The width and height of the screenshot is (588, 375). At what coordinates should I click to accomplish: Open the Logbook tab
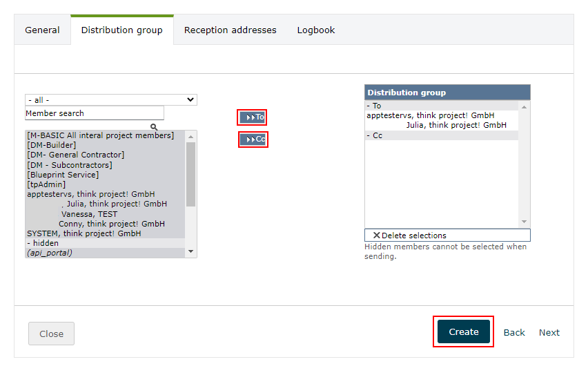pyautogui.click(x=316, y=30)
